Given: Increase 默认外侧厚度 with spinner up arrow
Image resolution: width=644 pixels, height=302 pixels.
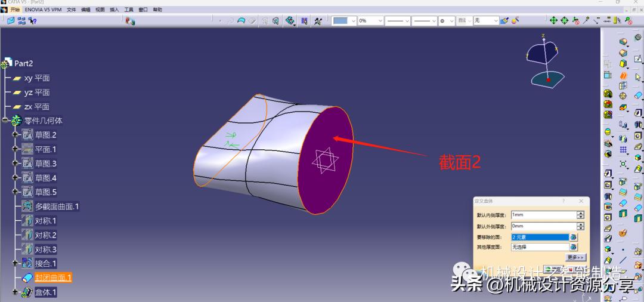Looking at the screenshot, I should click(580, 224).
